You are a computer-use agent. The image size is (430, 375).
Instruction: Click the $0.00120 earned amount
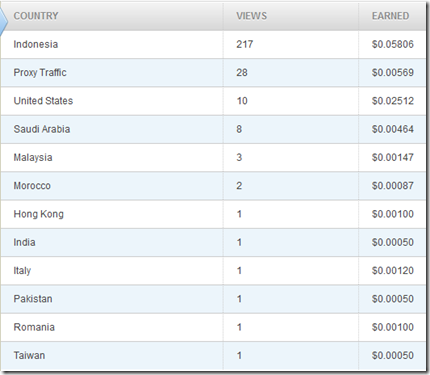click(x=393, y=271)
